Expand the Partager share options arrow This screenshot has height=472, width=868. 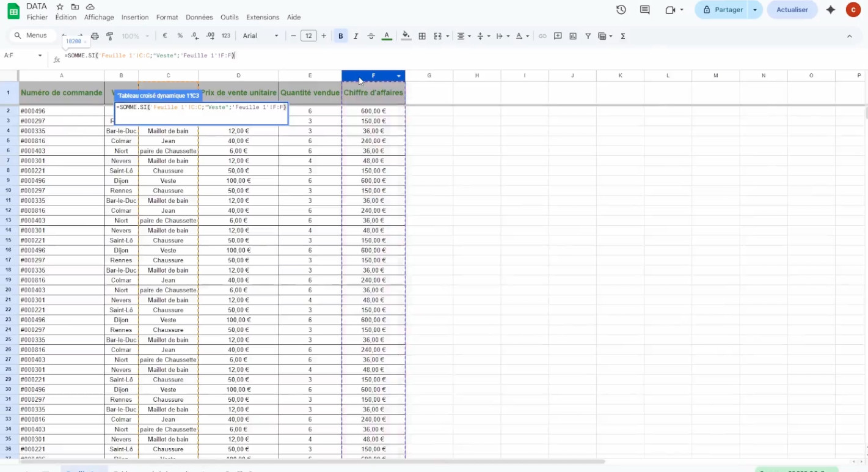point(756,10)
